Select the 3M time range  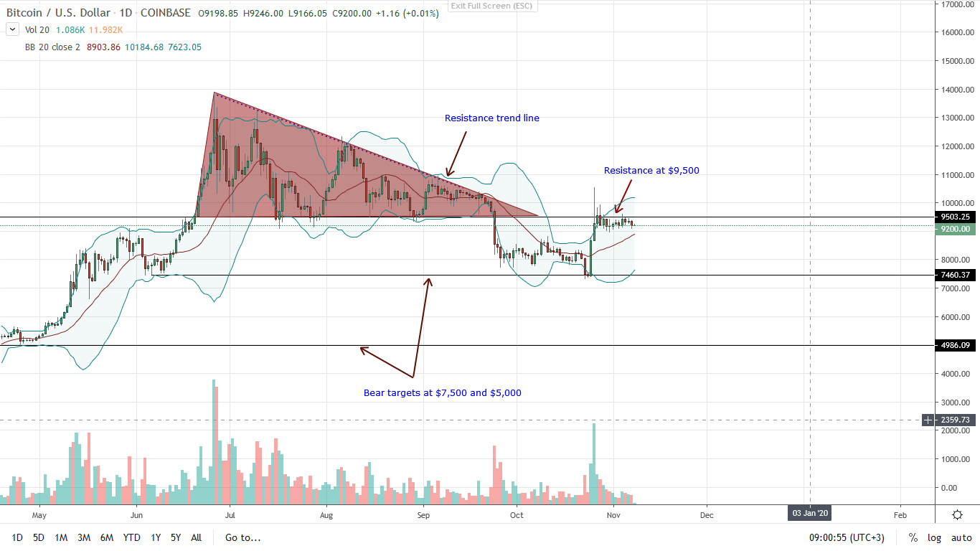(84, 537)
